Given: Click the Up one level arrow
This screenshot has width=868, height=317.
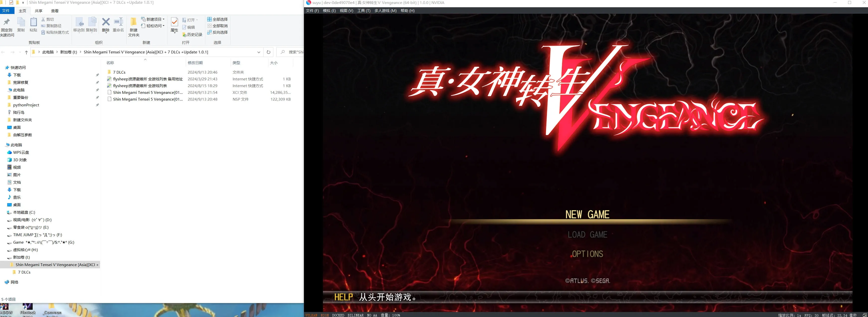Looking at the screenshot, I should 26,52.
